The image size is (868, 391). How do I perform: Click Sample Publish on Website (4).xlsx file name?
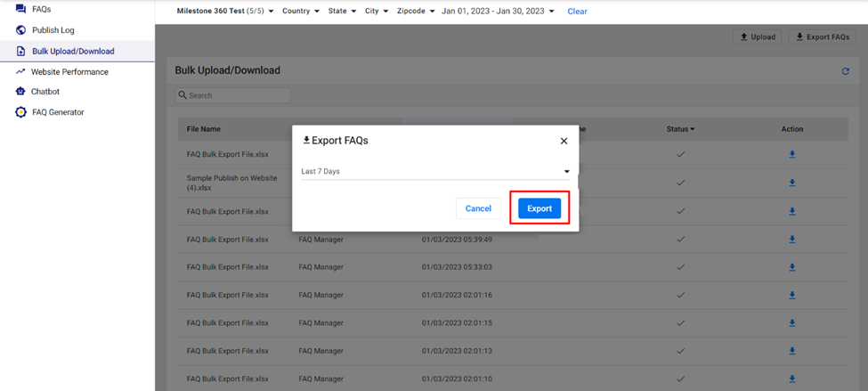(x=232, y=183)
